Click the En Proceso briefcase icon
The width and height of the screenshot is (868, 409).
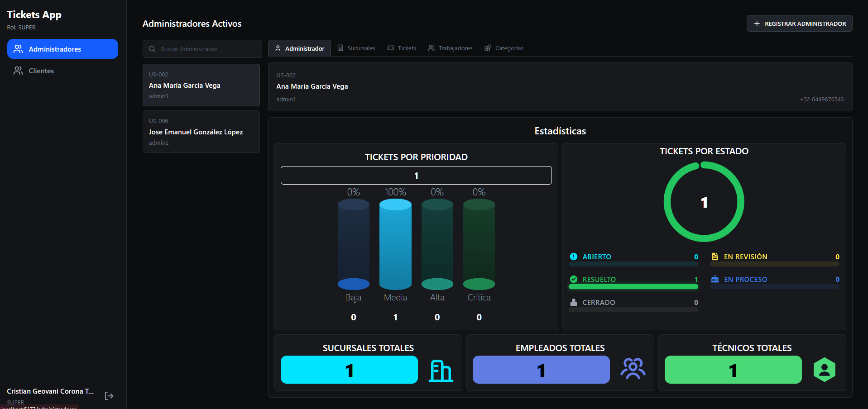click(715, 279)
